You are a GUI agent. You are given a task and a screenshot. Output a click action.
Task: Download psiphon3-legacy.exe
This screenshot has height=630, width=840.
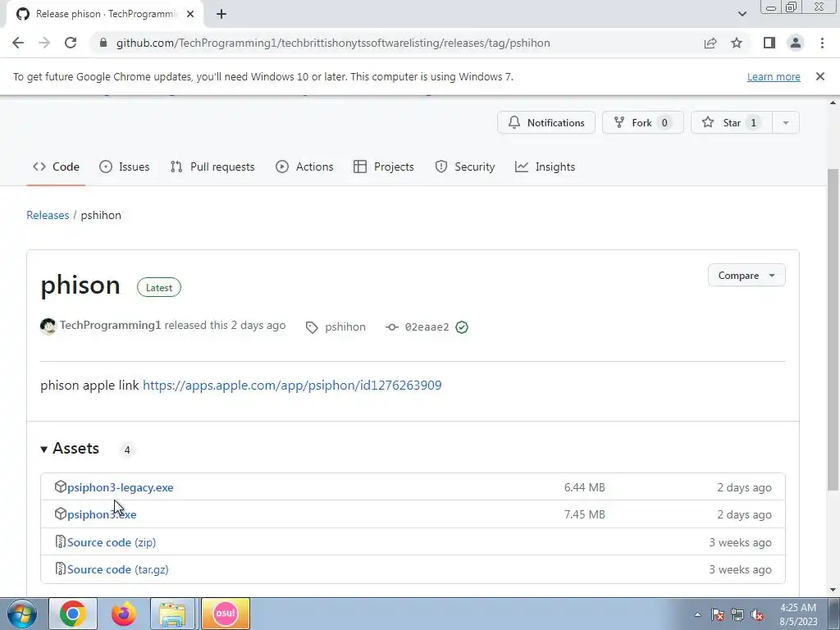click(120, 487)
